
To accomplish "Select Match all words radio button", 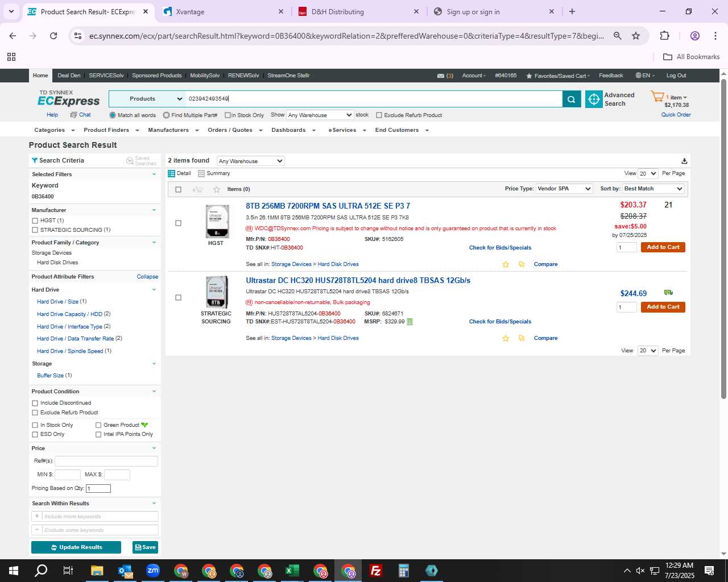I will [113, 115].
